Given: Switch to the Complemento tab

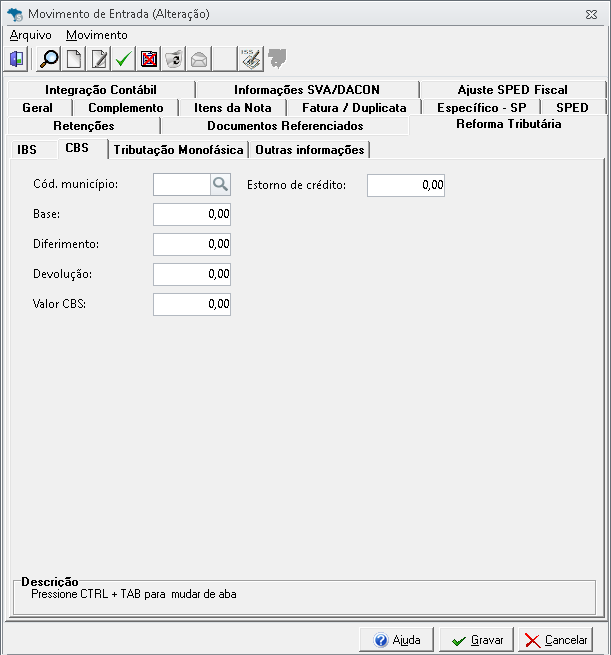Looking at the screenshot, I should (126, 108).
